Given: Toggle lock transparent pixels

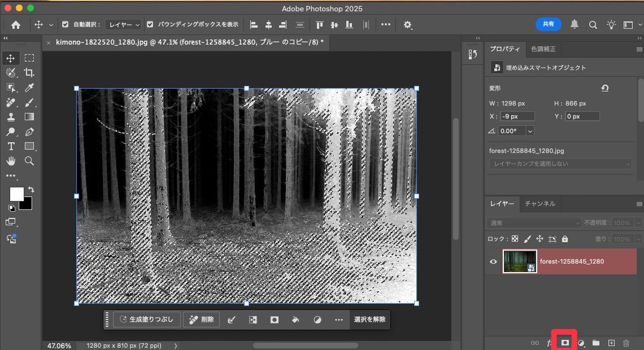Looking at the screenshot, I should tap(515, 239).
